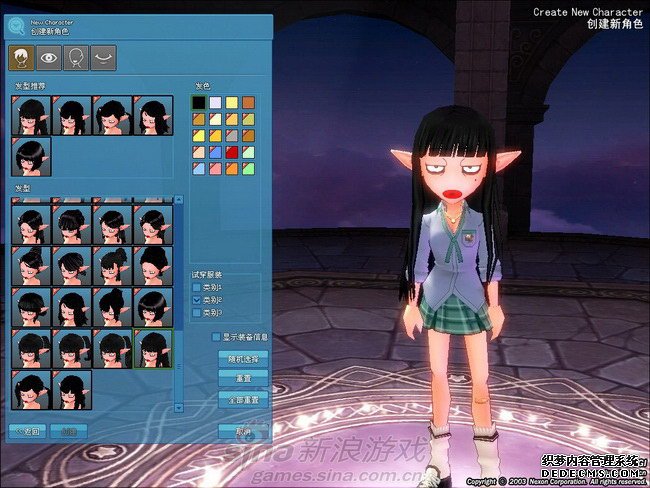Enable the 类别1 outfit checkbox

click(x=198, y=287)
